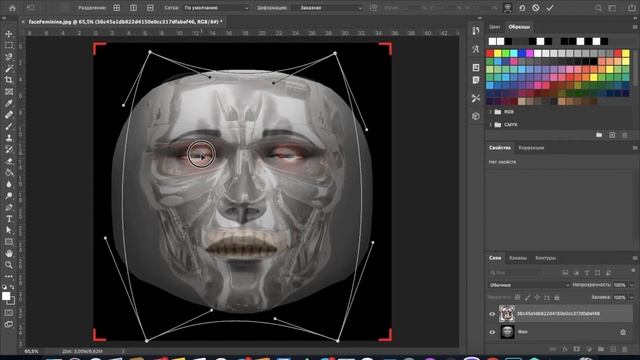
Task: Select the Clone Stamp tool
Action: pos(9,138)
